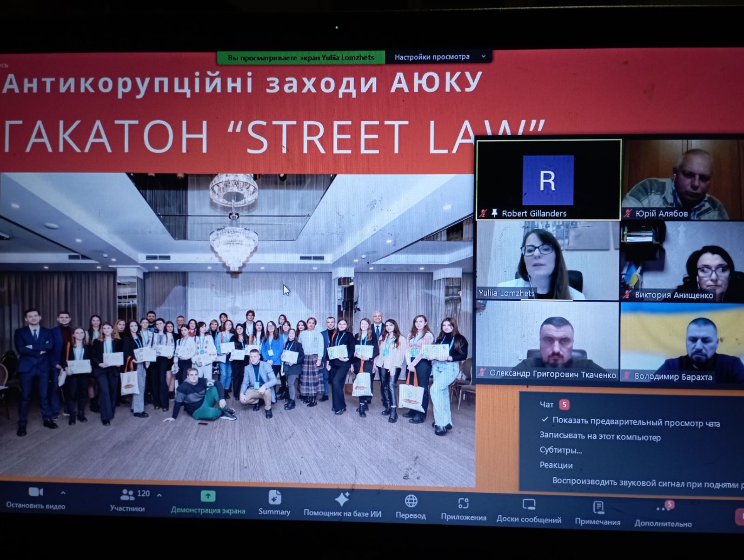744x560 pixels.
Task: Open the Apps icon in toolbar
Action: coord(463,503)
